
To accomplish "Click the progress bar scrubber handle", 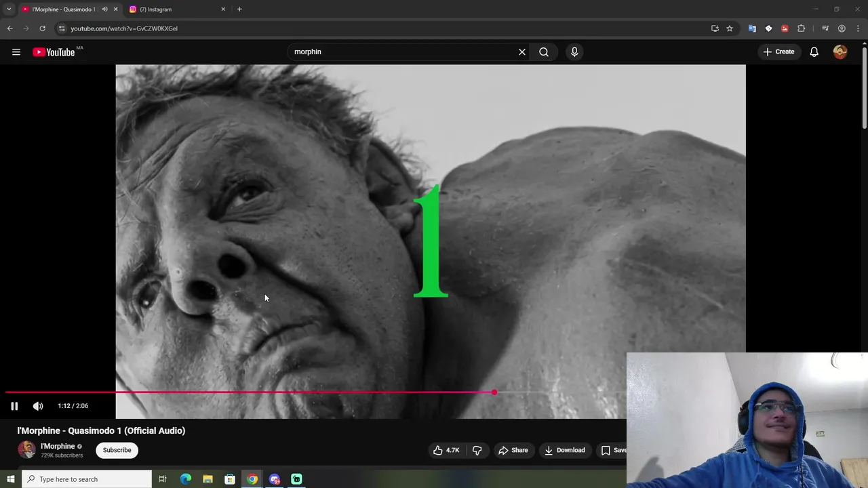I will [x=494, y=392].
